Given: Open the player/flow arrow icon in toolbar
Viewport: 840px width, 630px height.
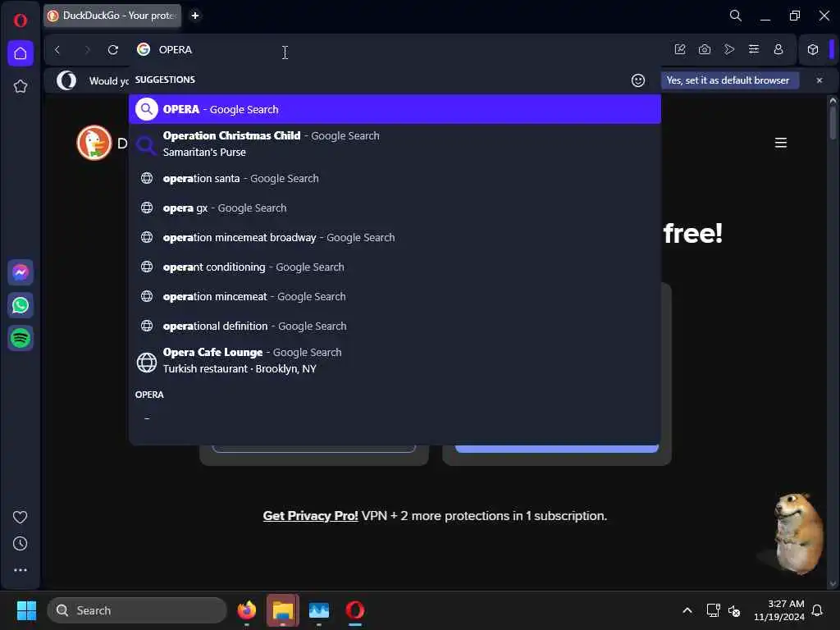Looking at the screenshot, I should [729, 49].
